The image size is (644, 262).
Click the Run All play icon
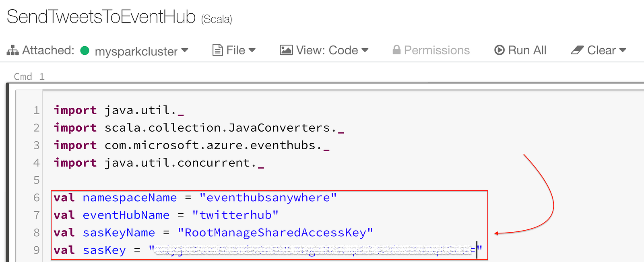(x=500, y=50)
